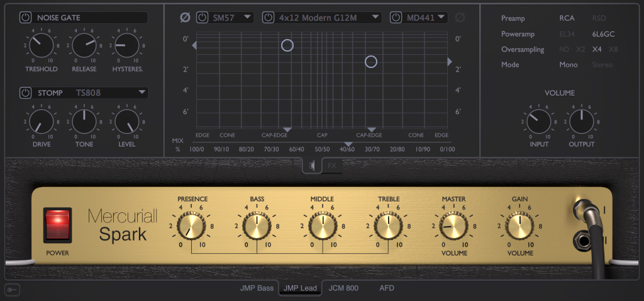The height and width of the screenshot is (301, 644).
Task: Invert phase of the SM57 microphone
Action: pos(186,18)
